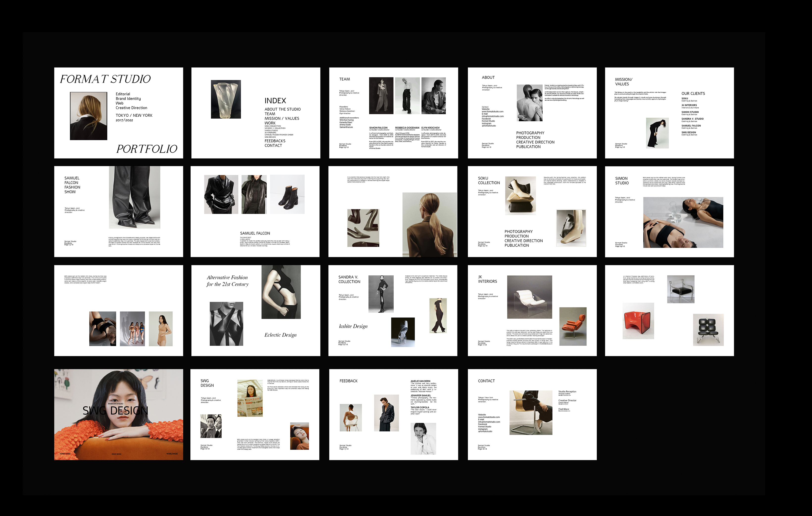Viewport: 812px width, 516px height.
Task: Select the Samuel Falcon Fashion Show slide
Action: point(118,211)
